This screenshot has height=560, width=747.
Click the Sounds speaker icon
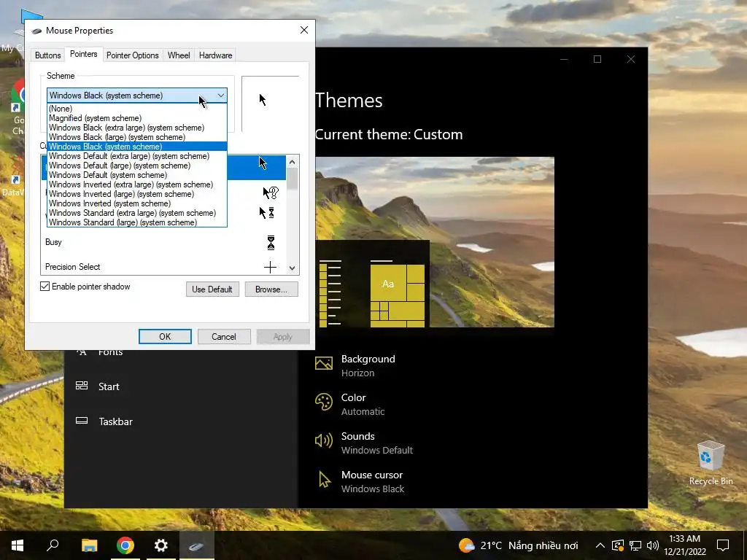[x=323, y=440]
